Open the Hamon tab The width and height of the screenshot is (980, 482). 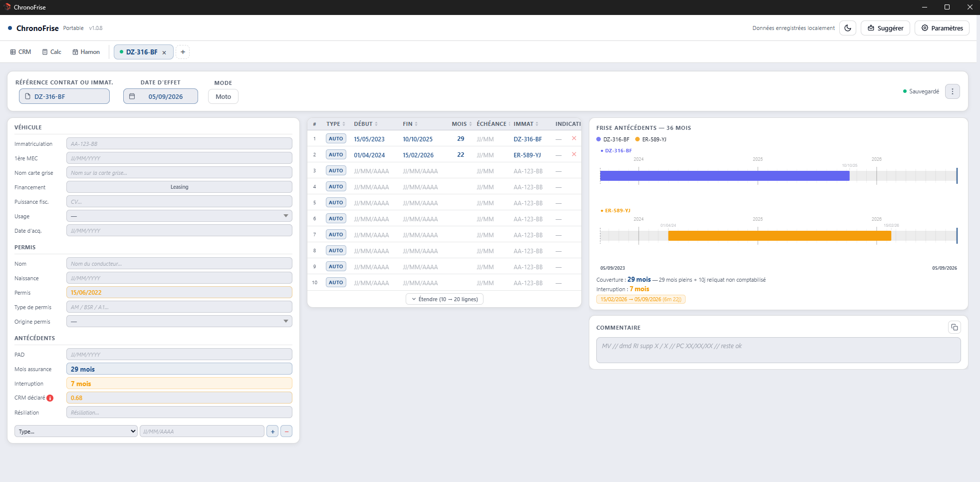click(86, 52)
